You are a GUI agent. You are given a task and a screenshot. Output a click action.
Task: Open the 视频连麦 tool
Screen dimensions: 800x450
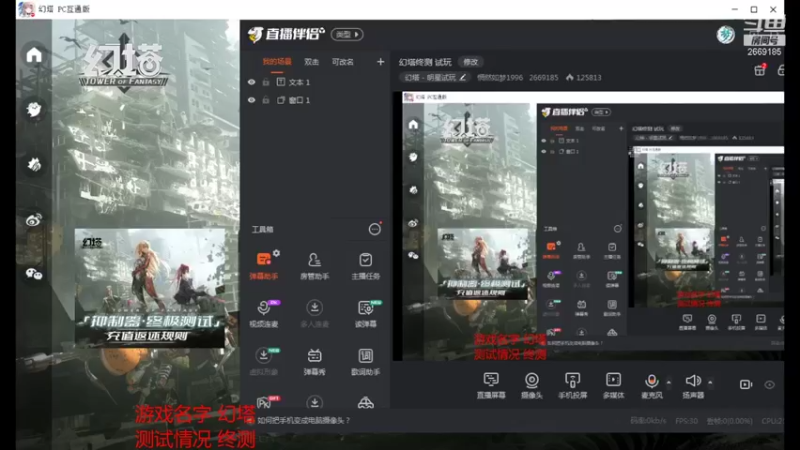coord(264,313)
